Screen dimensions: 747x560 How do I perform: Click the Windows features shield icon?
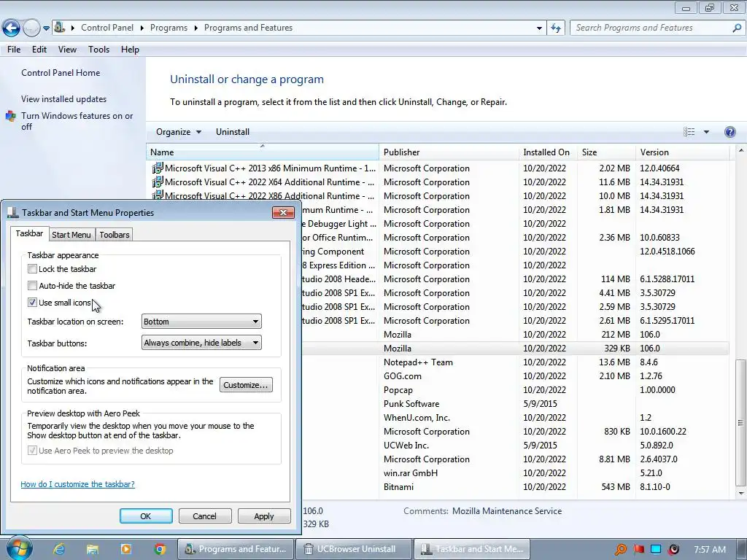10,116
